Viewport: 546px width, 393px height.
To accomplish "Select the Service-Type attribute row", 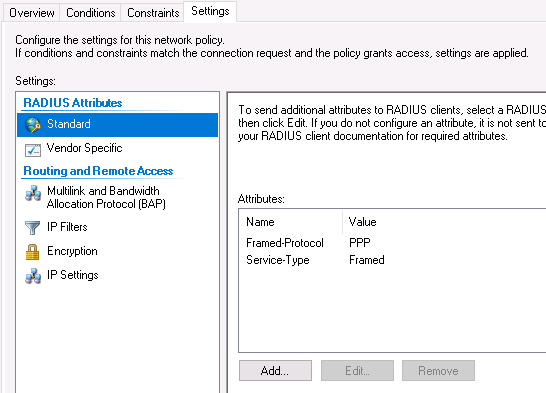I will pyautogui.click(x=392, y=260).
